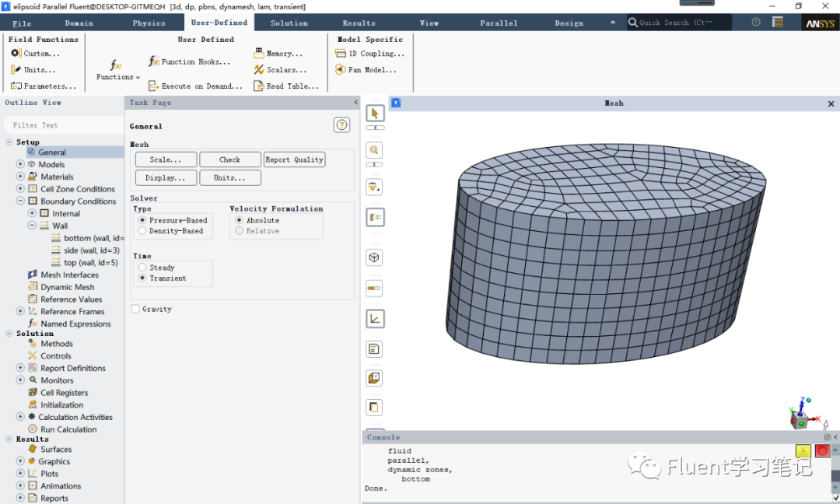
Task: Click the zoom magnifier tool in graphics toolbar
Action: (x=374, y=150)
